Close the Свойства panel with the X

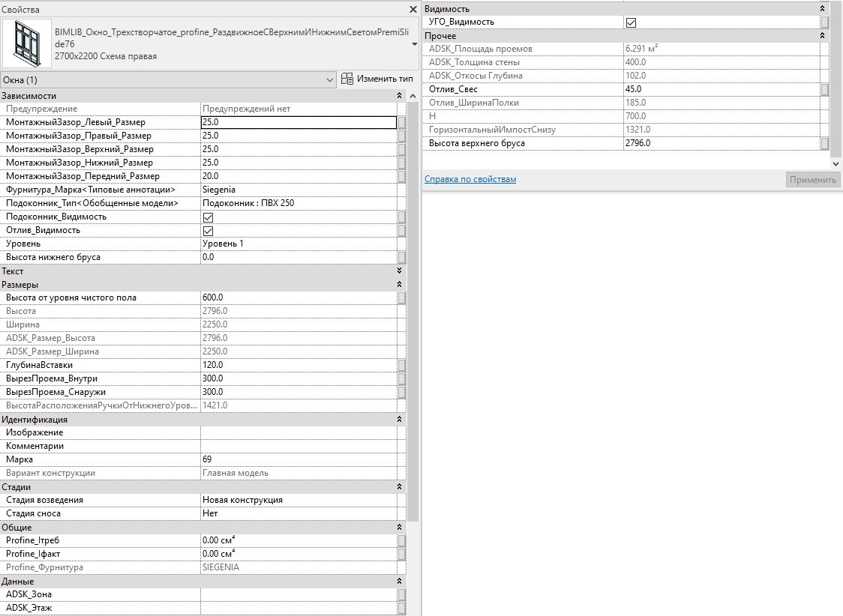[x=412, y=10]
